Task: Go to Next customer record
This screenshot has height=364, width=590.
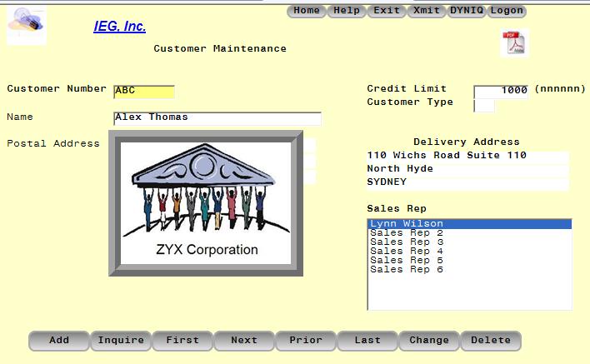Action: (x=244, y=341)
